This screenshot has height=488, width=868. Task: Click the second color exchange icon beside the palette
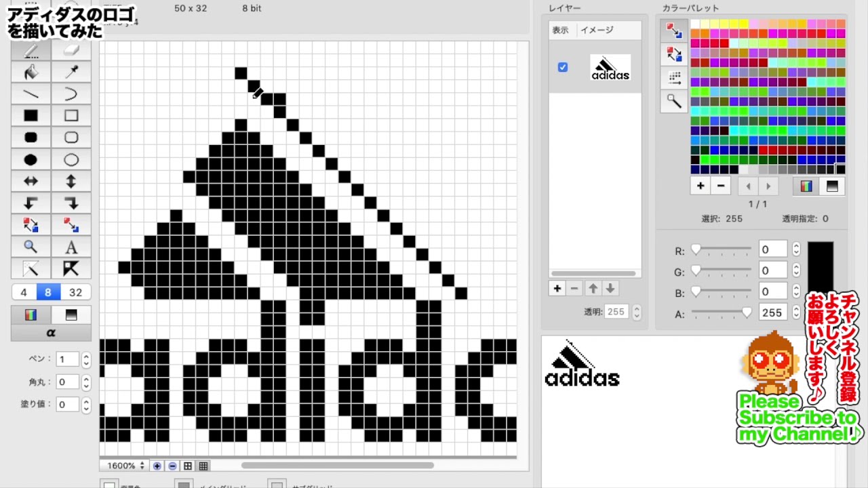674,54
